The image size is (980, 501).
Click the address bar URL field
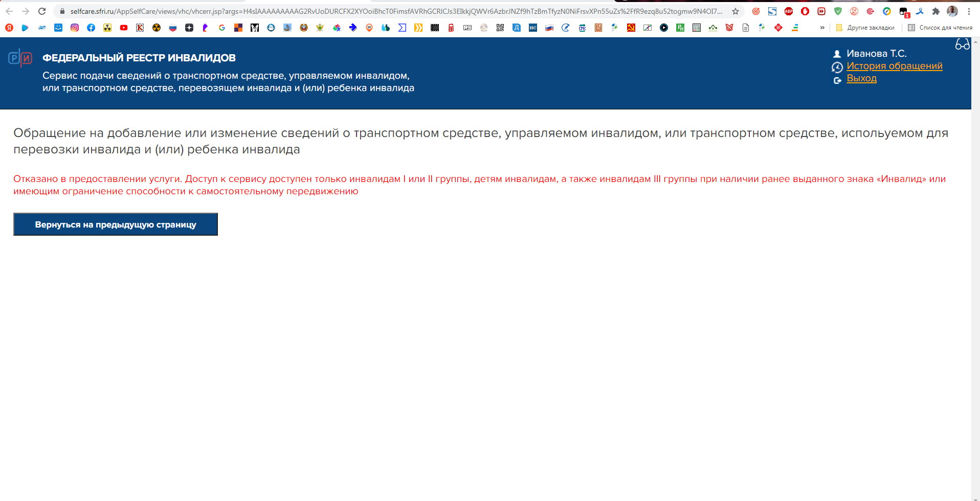[394, 11]
